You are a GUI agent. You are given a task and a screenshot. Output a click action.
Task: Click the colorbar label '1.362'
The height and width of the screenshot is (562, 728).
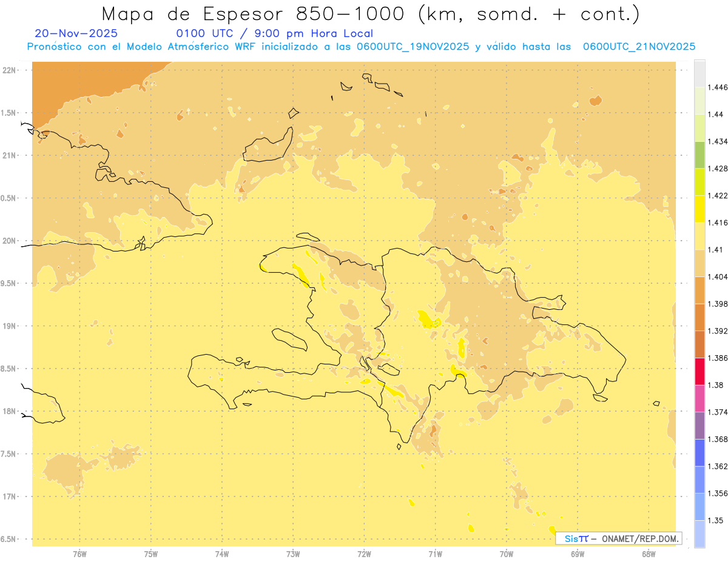(x=718, y=466)
